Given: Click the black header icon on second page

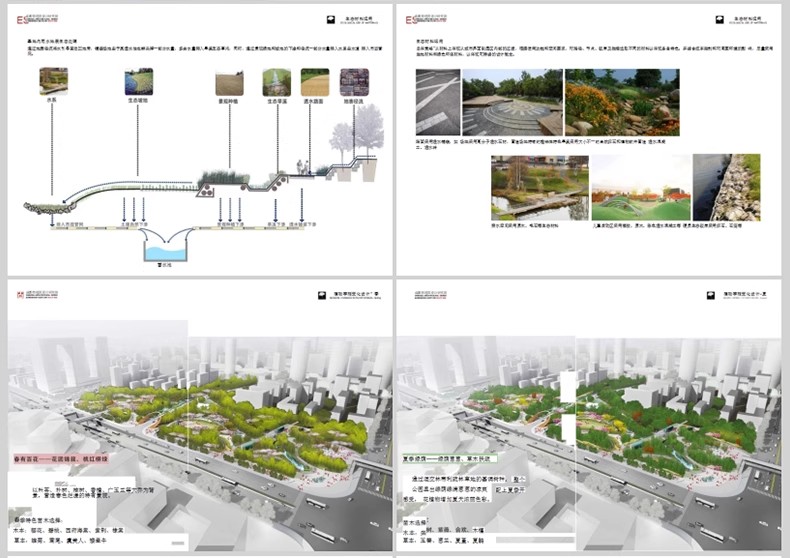Looking at the screenshot, I should (720, 20).
